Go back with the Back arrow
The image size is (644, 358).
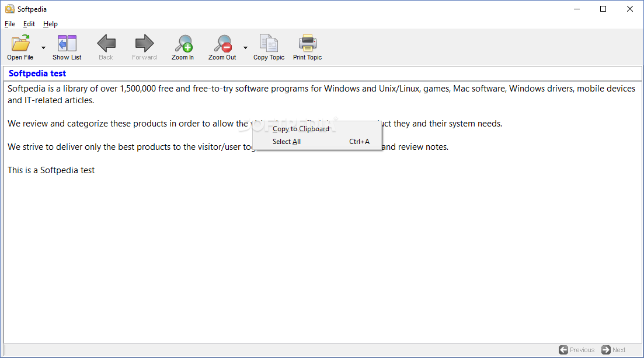(x=106, y=43)
